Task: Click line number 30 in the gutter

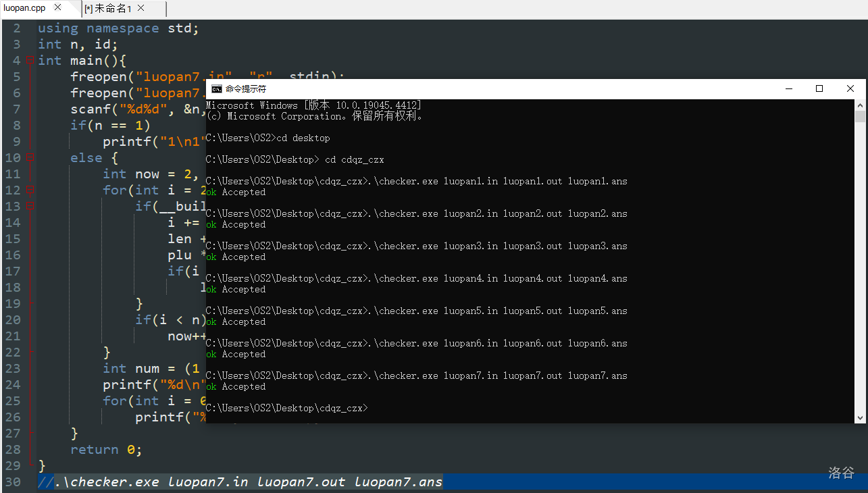Action: click(14, 482)
